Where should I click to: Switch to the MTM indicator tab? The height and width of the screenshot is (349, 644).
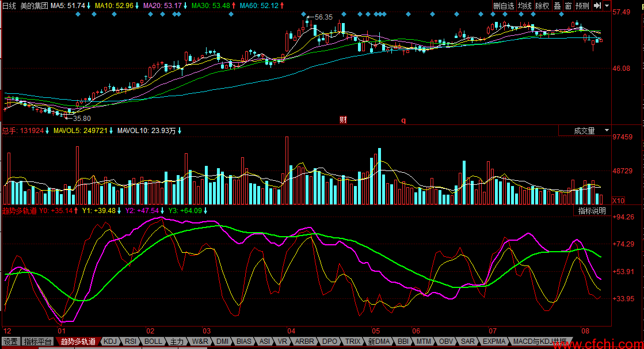coord(424,342)
